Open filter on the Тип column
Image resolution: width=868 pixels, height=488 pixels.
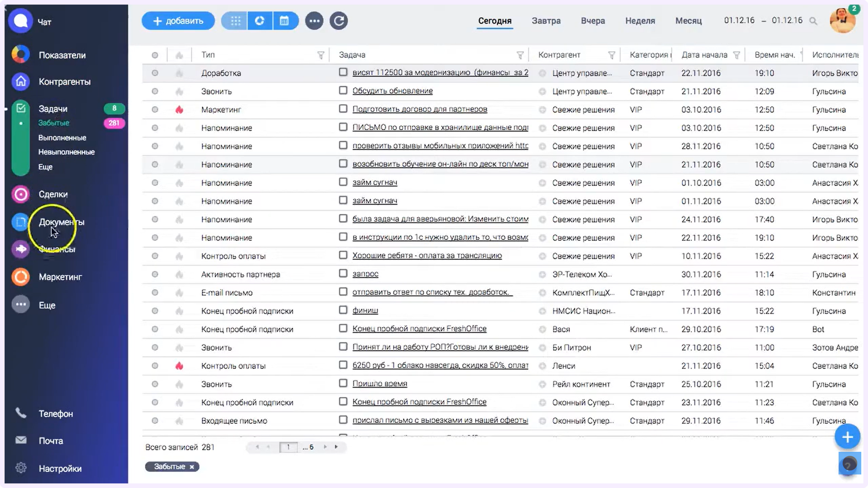(x=321, y=55)
